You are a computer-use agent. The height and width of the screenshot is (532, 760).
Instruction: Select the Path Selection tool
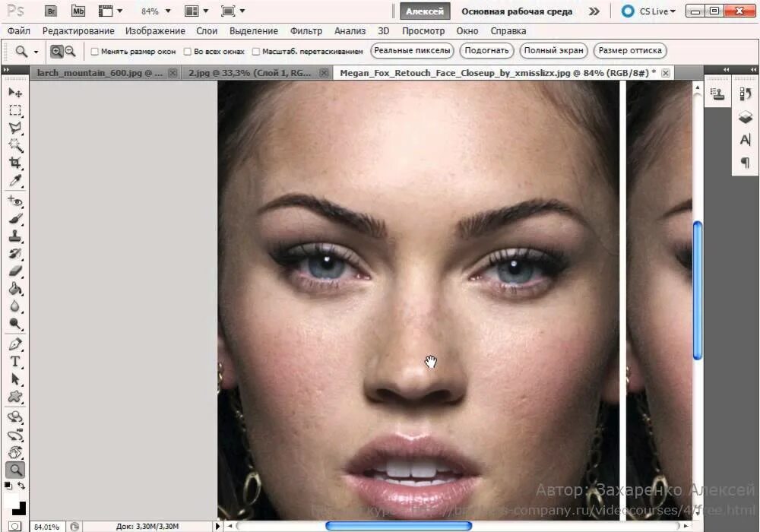coord(15,379)
